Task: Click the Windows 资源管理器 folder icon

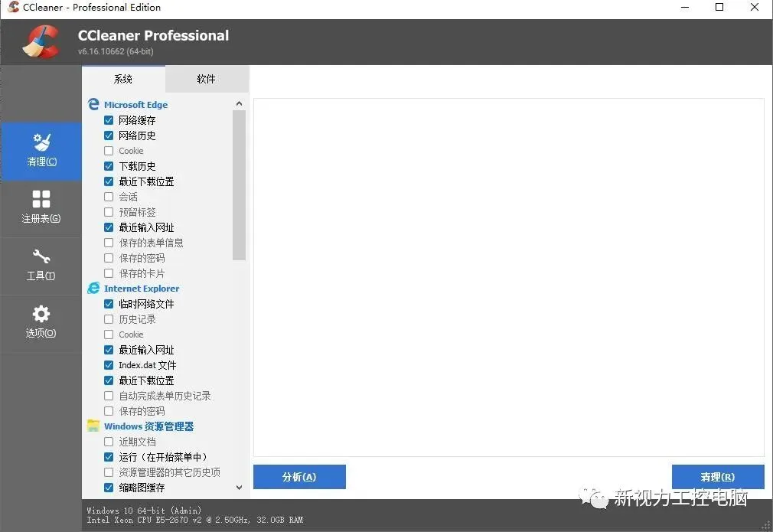Action: pos(93,426)
